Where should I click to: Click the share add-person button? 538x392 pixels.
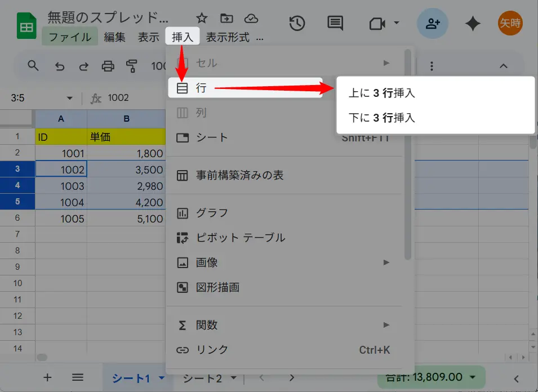[x=432, y=23]
